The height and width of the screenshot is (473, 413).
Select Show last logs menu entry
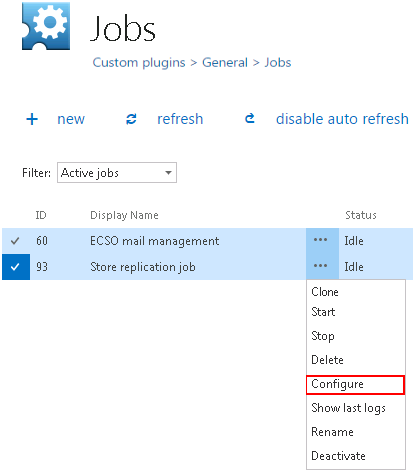[x=348, y=408]
